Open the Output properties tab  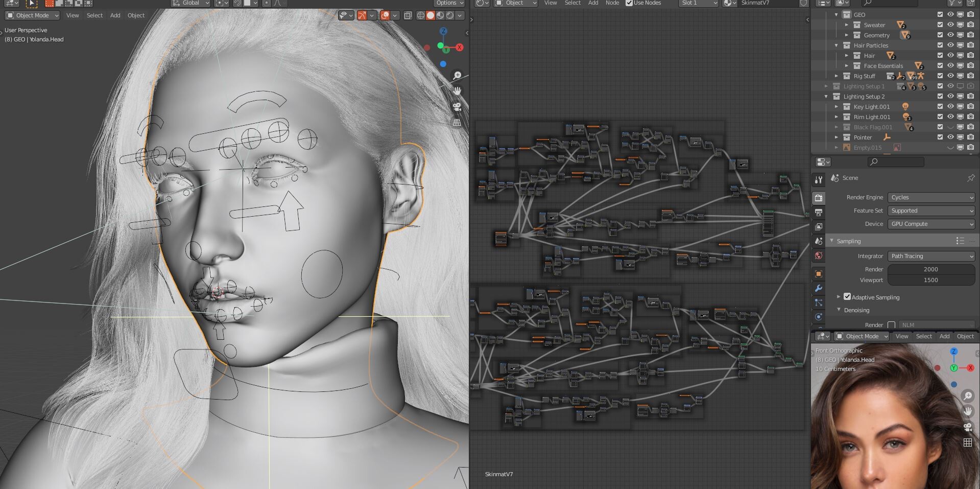coord(819,212)
